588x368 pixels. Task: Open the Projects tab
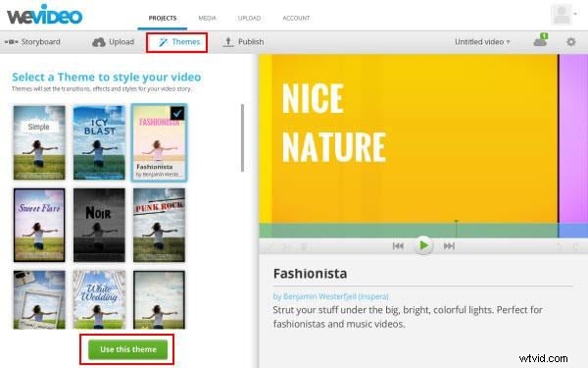pos(163,18)
